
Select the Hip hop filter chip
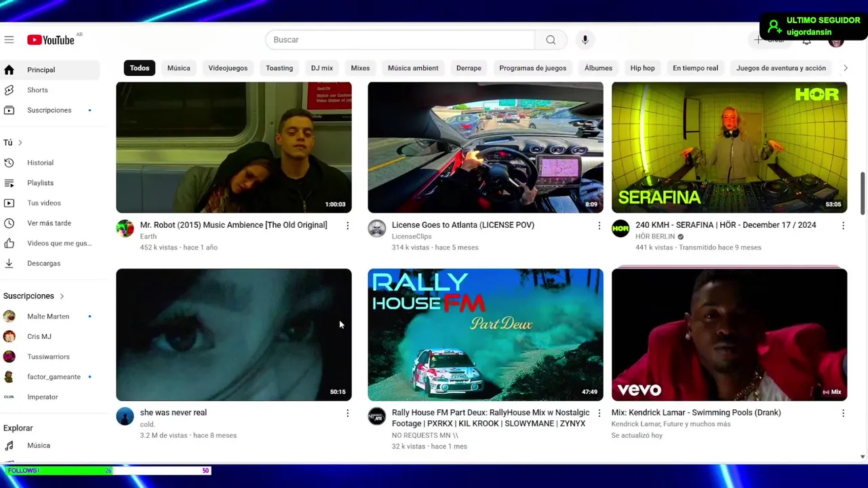642,68
